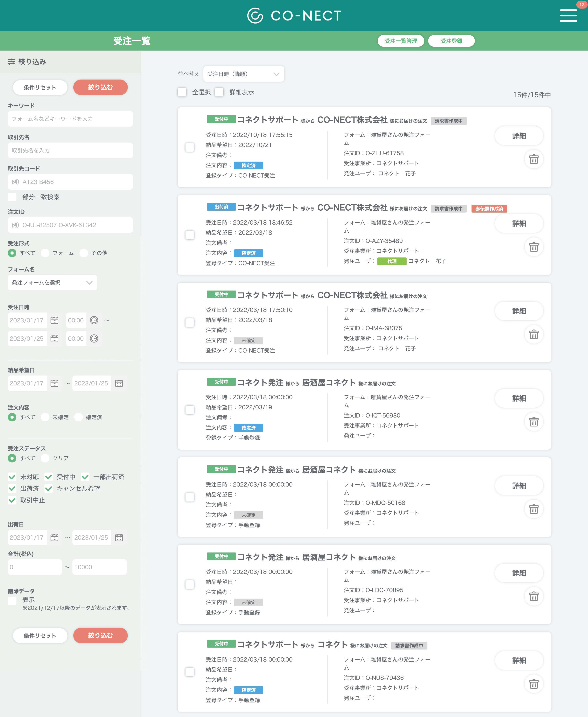Delete order O-MDQ-50168 with its trash icon
The height and width of the screenshot is (717, 588).
coord(534,509)
